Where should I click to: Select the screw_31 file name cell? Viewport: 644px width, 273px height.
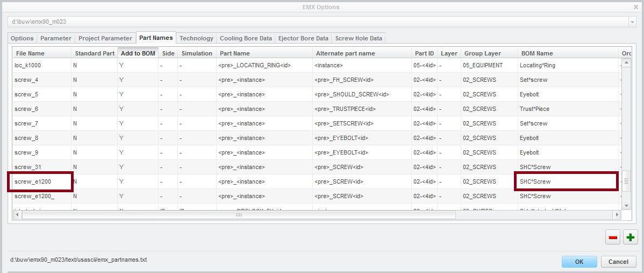coord(42,167)
